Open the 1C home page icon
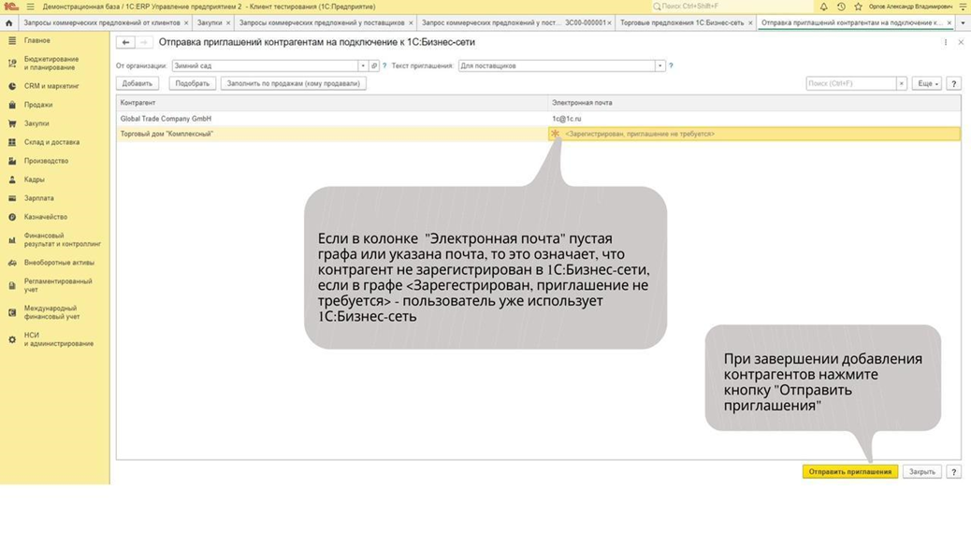971x560 pixels. 8,22
